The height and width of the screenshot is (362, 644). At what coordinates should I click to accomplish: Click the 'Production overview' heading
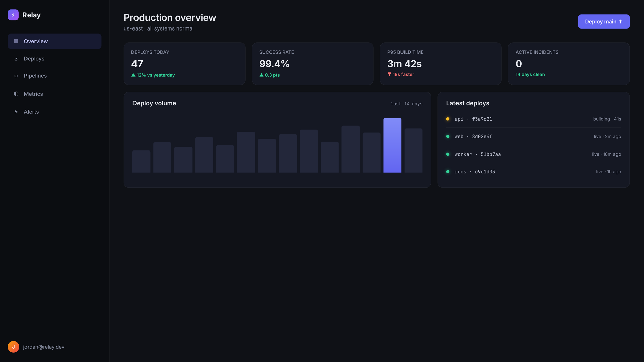pyautogui.click(x=170, y=17)
